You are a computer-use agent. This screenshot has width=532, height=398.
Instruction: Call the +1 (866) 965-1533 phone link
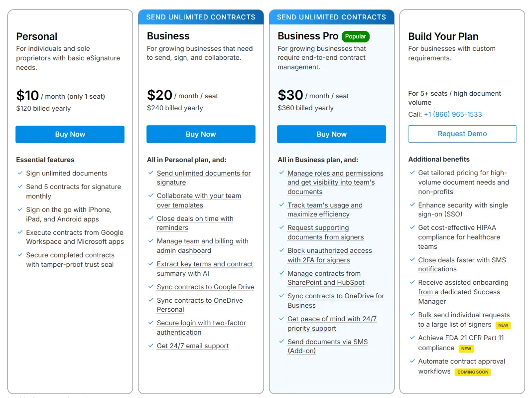tap(452, 114)
